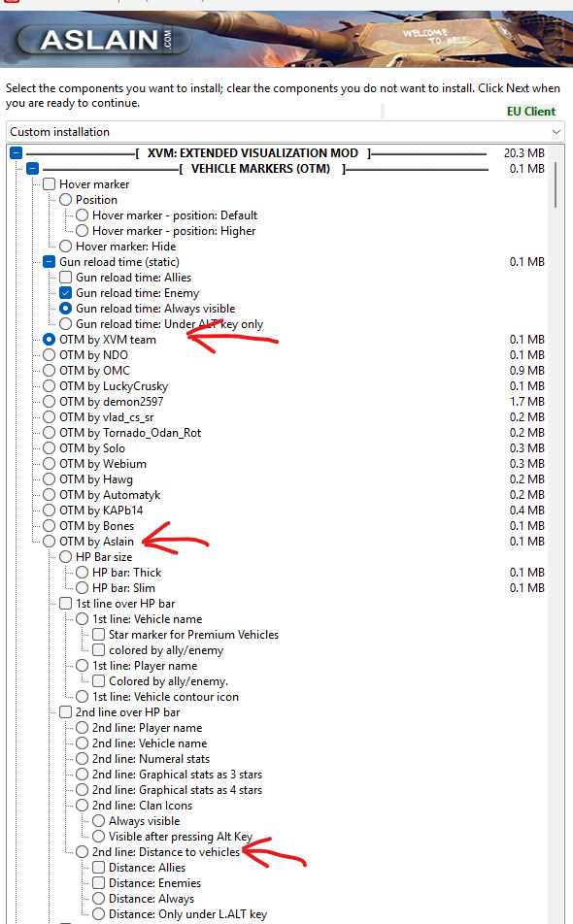Image resolution: width=573 pixels, height=924 pixels.
Task: Choose OTM by NDO option
Action: (49, 355)
